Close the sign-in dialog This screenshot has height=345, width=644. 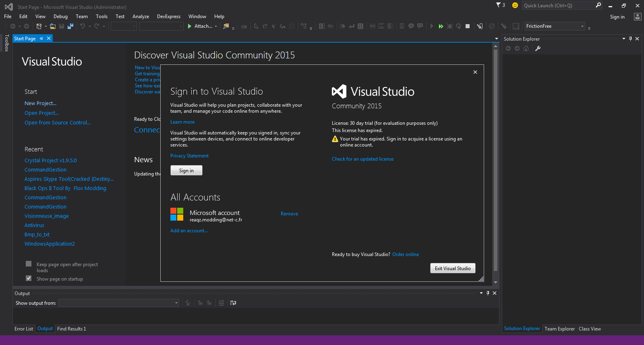(475, 72)
